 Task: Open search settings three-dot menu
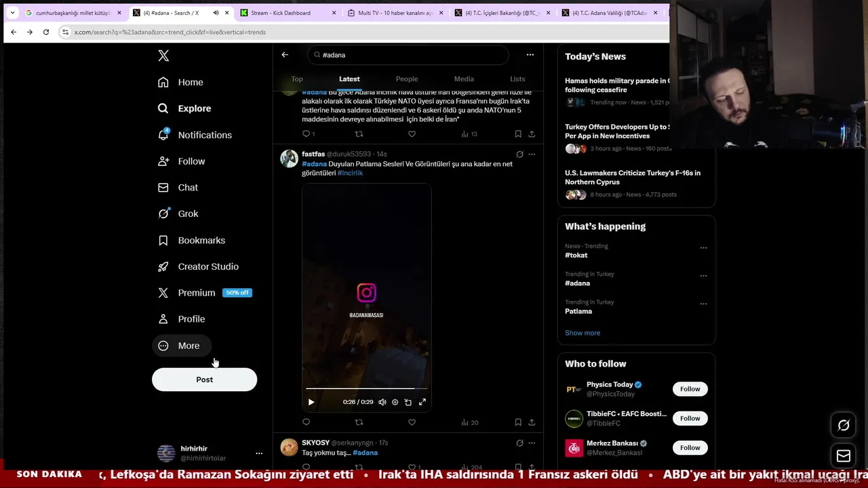pyautogui.click(x=530, y=55)
